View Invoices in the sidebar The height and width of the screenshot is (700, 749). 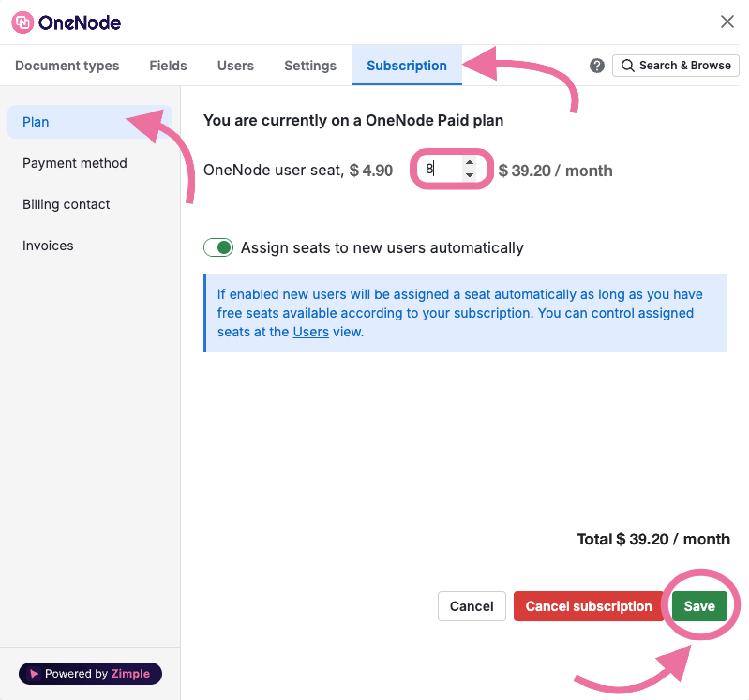pos(90,246)
